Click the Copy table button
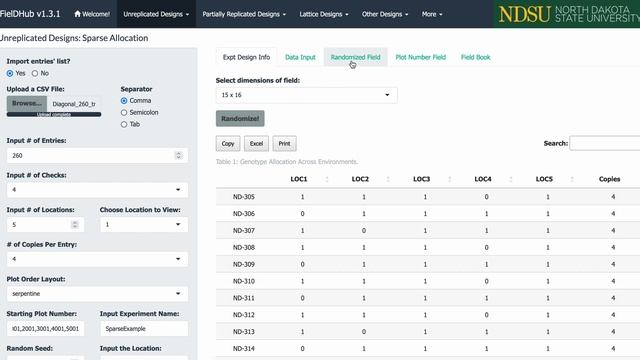This screenshot has width=640, height=360. point(228,144)
